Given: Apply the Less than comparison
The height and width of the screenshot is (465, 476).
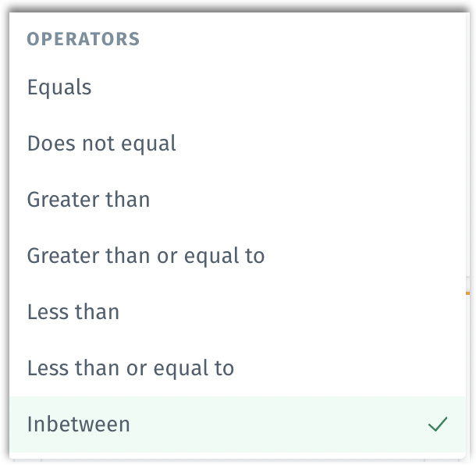Looking at the screenshot, I should tap(73, 312).
